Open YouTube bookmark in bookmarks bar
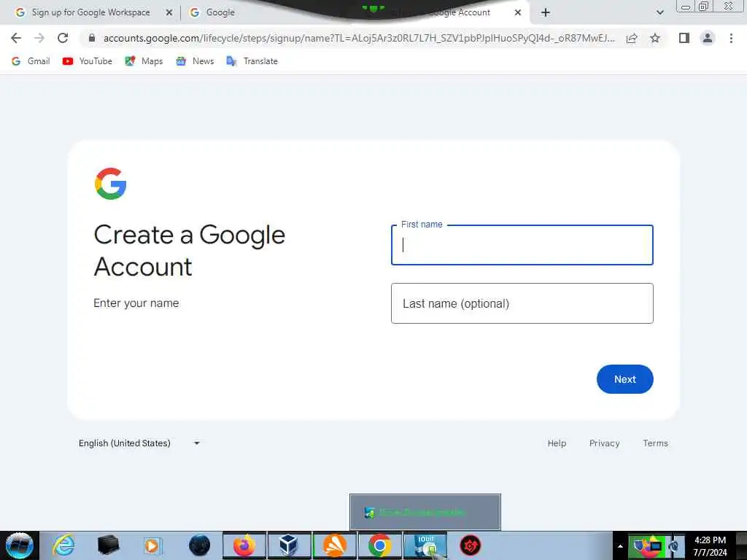 tap(88, 61)
